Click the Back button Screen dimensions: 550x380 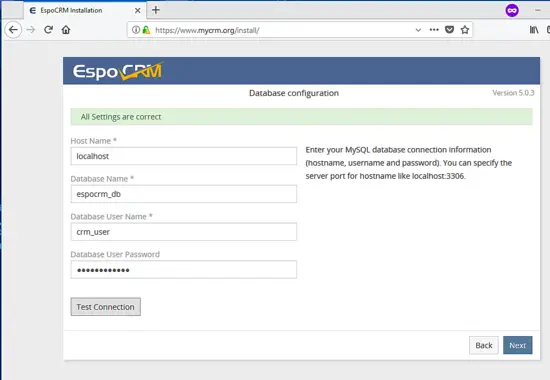tap(484, 345)
